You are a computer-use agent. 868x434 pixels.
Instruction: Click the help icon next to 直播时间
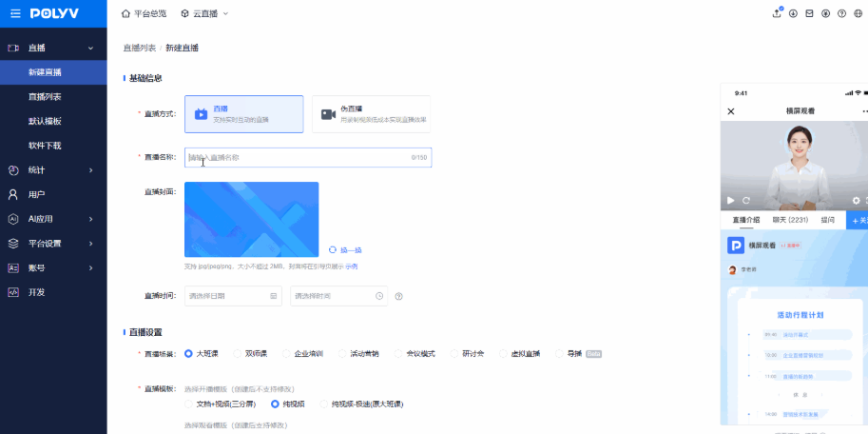click(x=399, y=296)
